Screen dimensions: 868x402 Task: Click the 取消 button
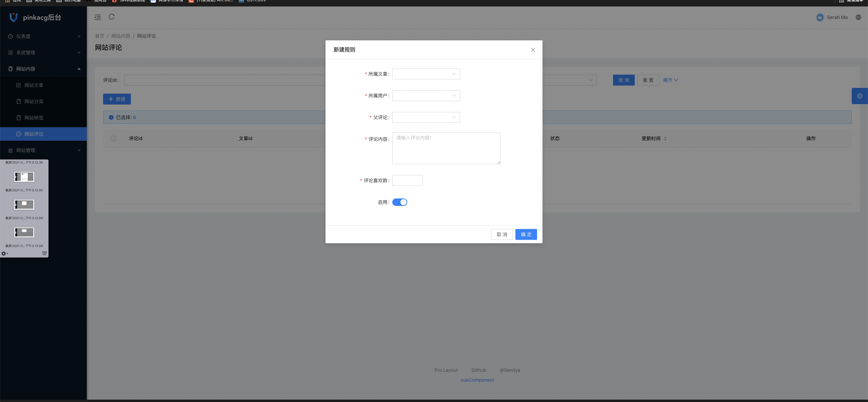coord(501,234)
